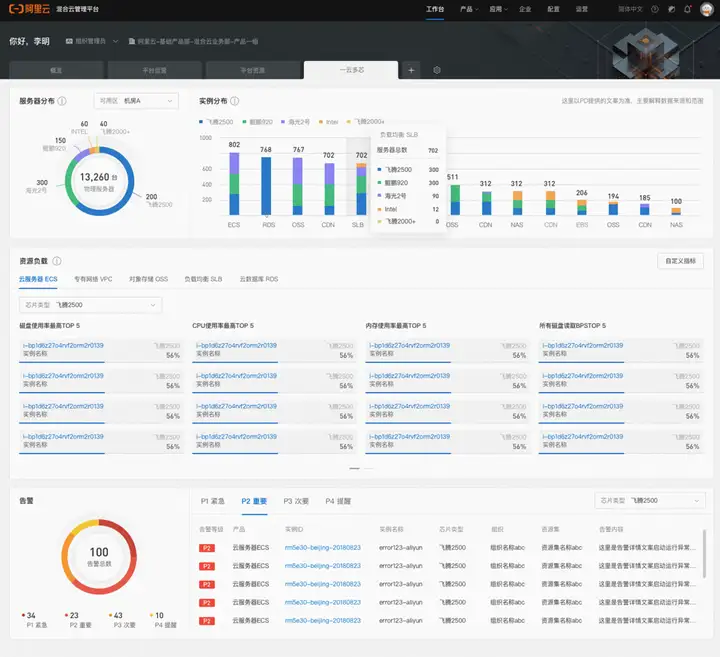Click the 自定义指标 button
720x657 pixels.
pyautogui.click(x=681, y=261)
